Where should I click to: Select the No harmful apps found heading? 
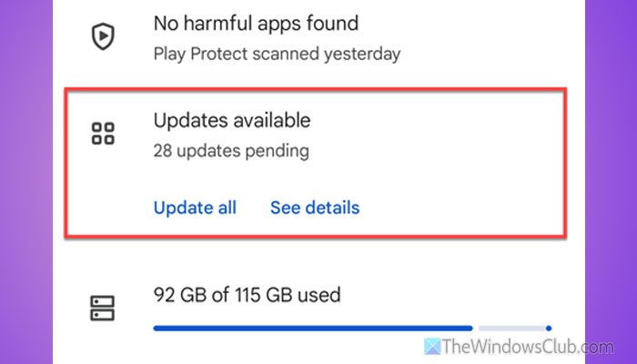[256, 23]
